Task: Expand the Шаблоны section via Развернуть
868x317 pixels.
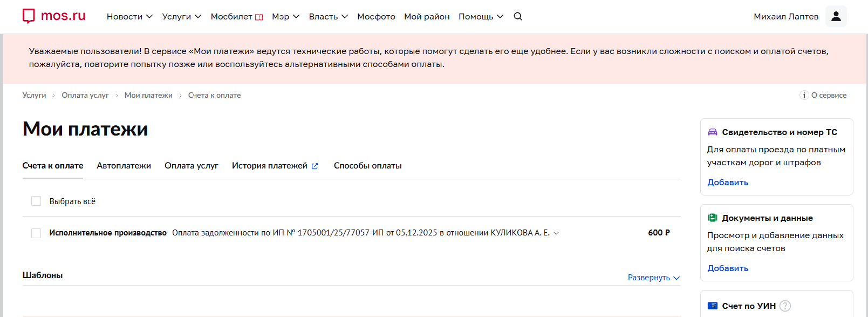Action: point(653,278)
